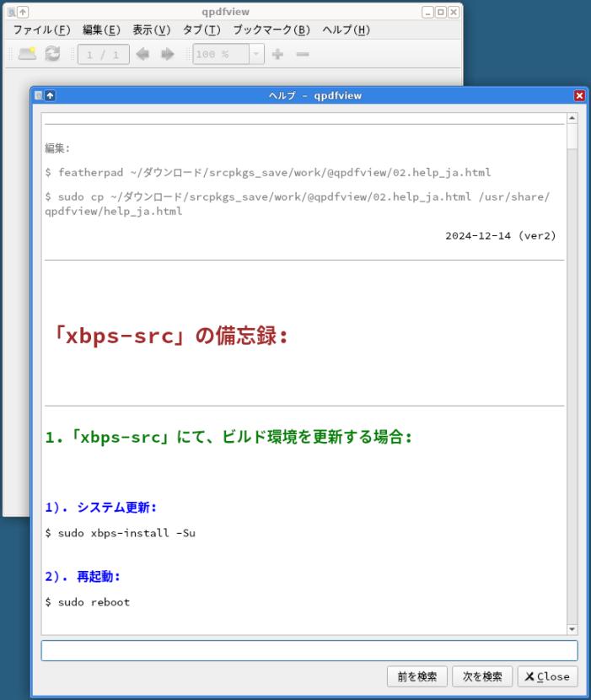591x700 pixels.
Task: Open the zoom level dropdown arrow
Action: click(256, 54)
